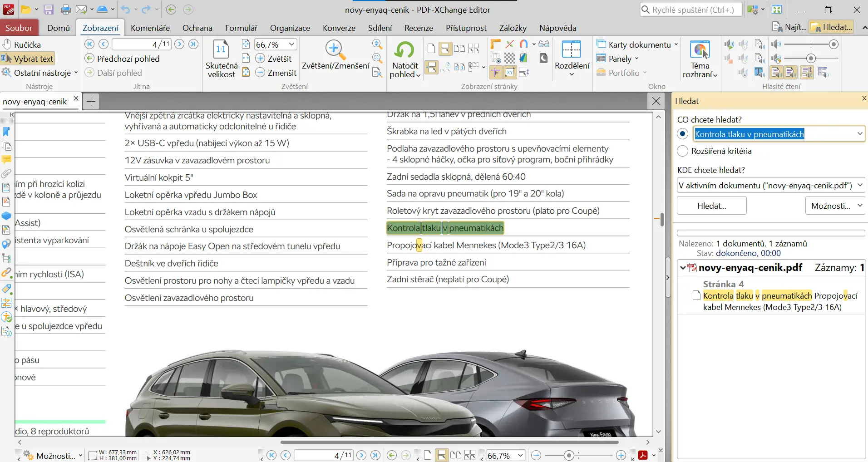
Task: Click the Rozdělení split view button
Action: click(x=572, y=58)
